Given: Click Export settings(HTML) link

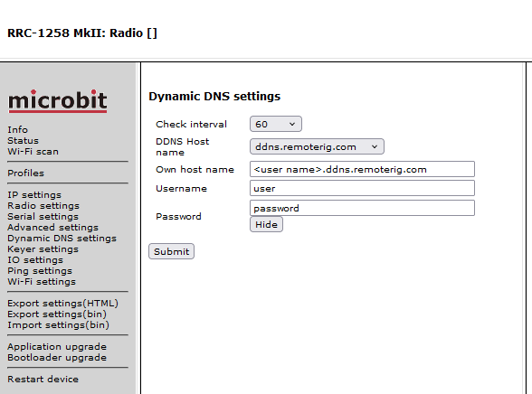Looking at the screenshot, I should click(62, 304).
